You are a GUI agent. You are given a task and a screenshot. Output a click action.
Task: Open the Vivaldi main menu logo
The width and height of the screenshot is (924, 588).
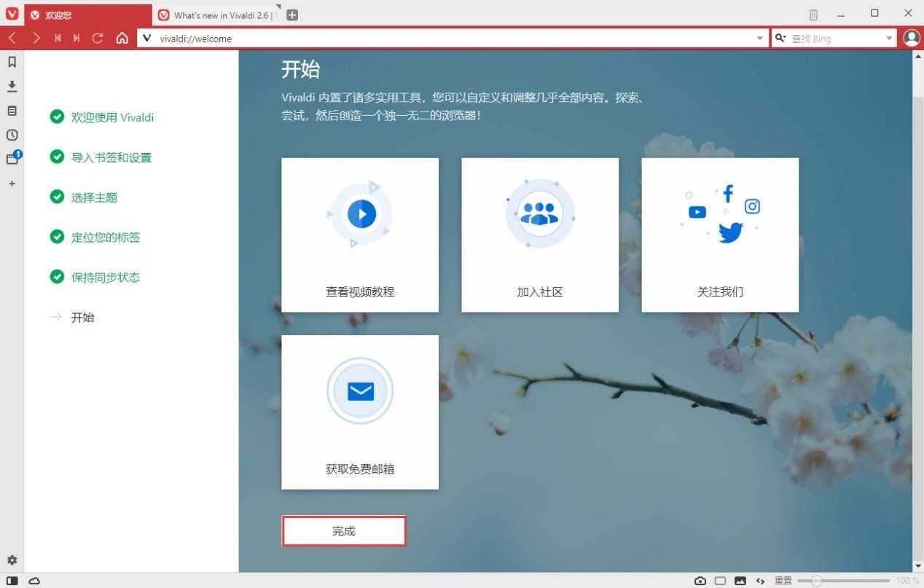[12, 15]
